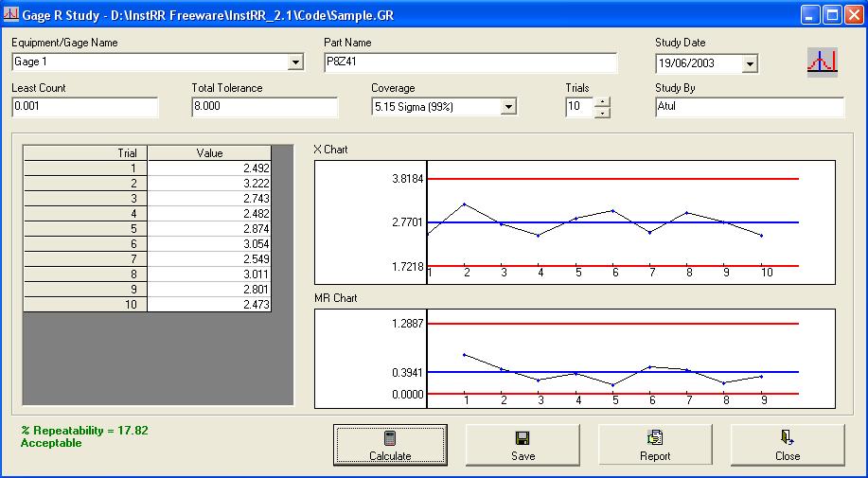The width and height of the screenshot is (868, 478).
Task: Expand the Coverage sigma dropdown
Action: [508, 107]
